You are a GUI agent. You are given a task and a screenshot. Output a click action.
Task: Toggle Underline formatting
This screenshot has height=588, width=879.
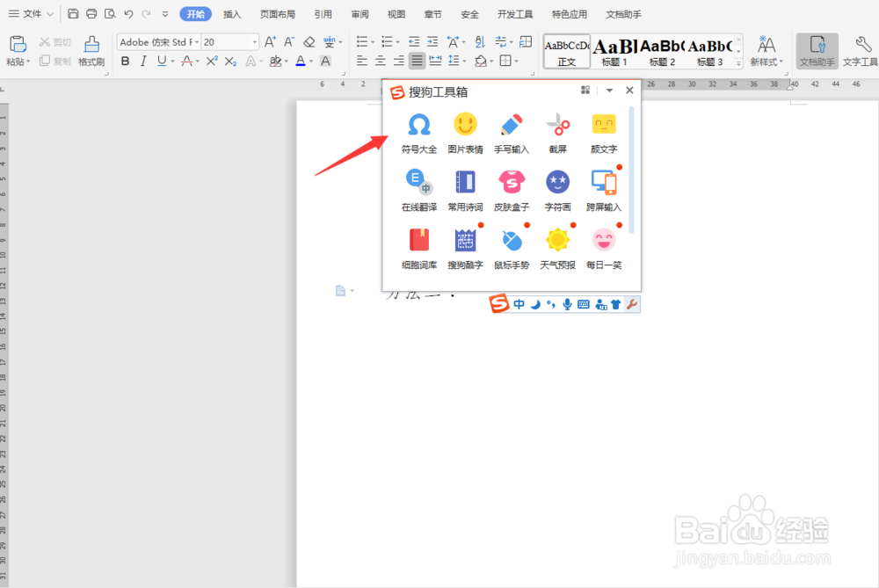click(x=162, y=62)
